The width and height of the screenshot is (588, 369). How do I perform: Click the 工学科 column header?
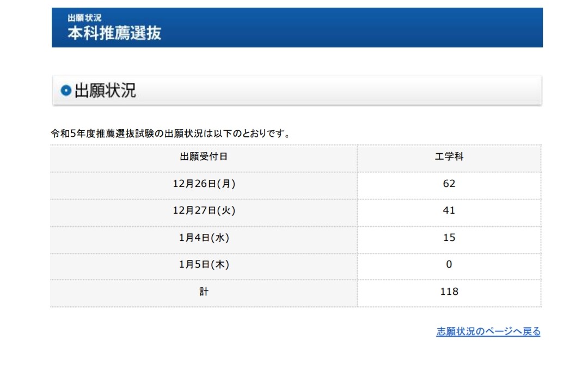[449, 159]
